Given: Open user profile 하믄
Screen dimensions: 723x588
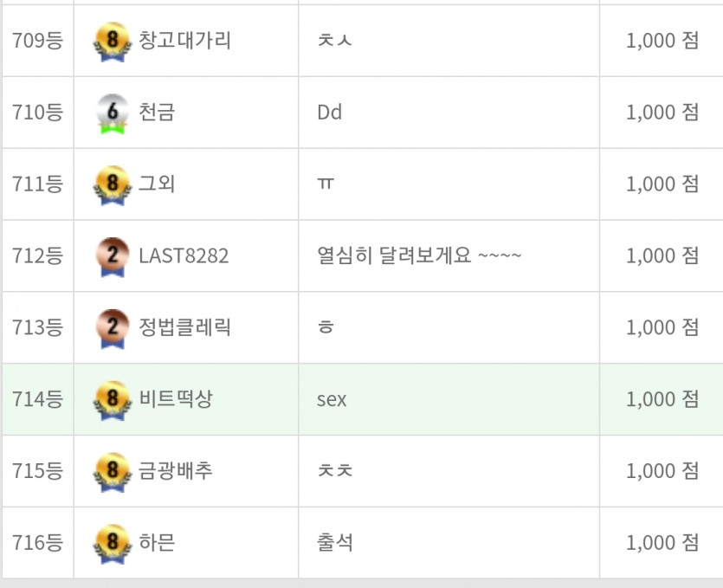Looking at the screenshot, I should point(157,542).
